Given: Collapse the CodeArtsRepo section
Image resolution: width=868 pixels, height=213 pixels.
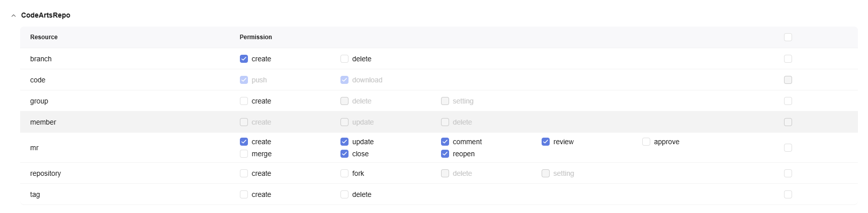Looking at the screenshot, I should [x=14, y=16].
